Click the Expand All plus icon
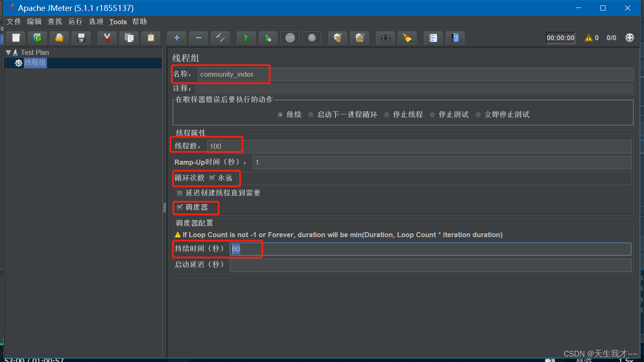 click(177, 38)
